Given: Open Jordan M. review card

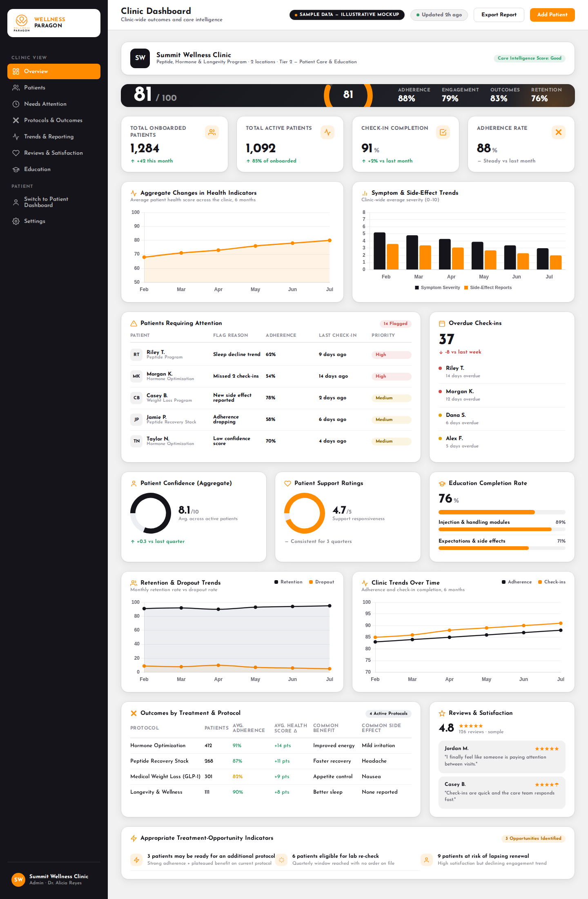Looking at the screenshot, I should pyautogui.click(x=502, y=757).
